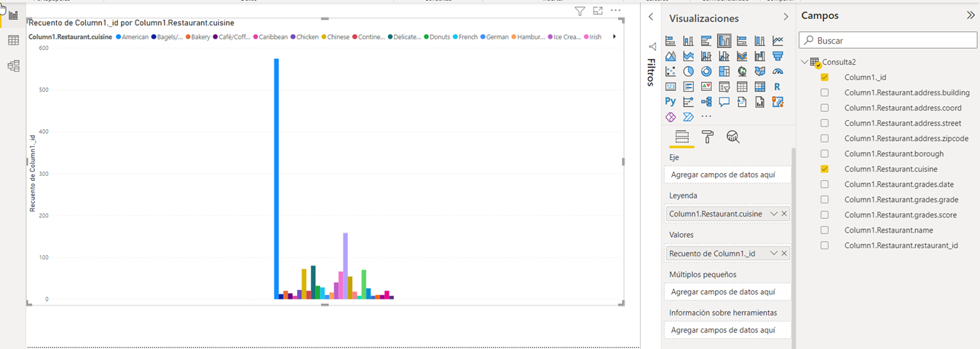This screenshot has width=980, height=349.
Task: Check the Column1.Restaurant.borough field
Action: 825,153
